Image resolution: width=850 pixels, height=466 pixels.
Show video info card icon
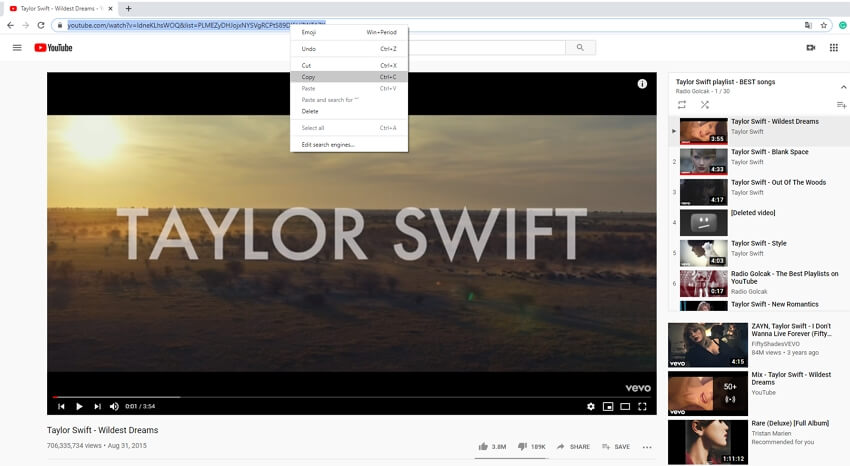pos(642,85)
